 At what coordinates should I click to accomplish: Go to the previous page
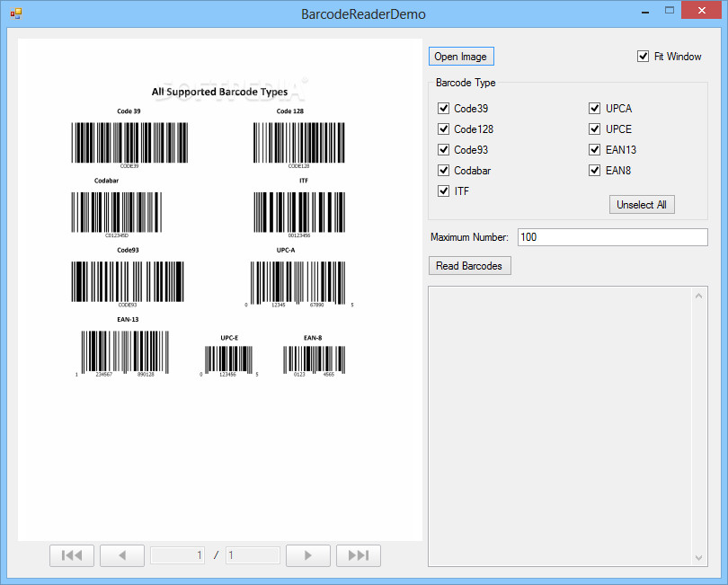point(122,555)
